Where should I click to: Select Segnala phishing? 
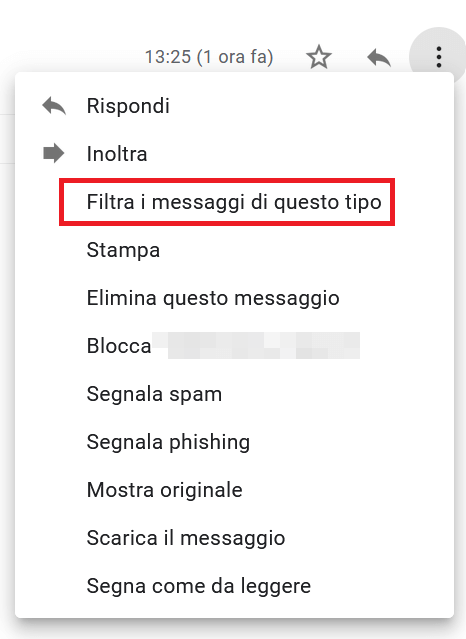(168, 442)
